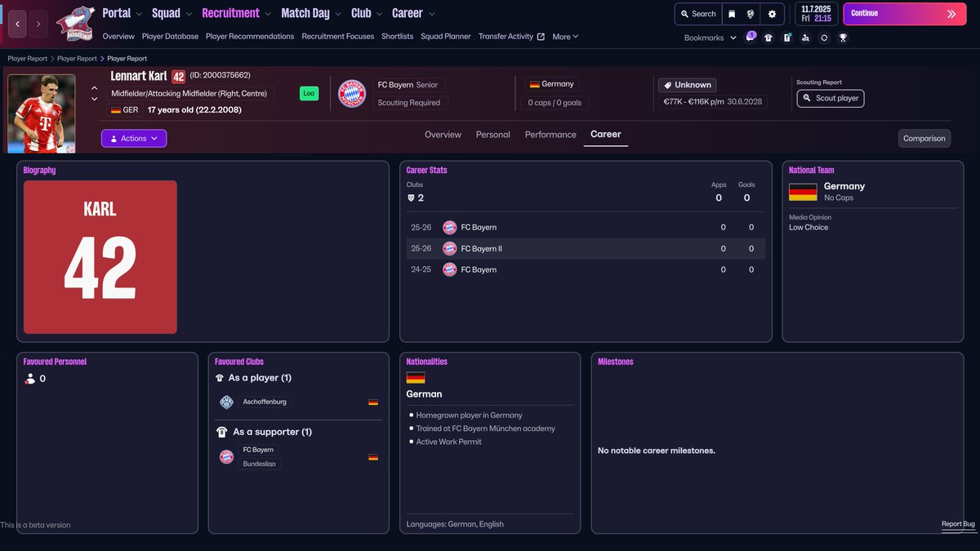980x551 pixels.
Task: Expand the Recruitment menu
Action: (237, 13)
